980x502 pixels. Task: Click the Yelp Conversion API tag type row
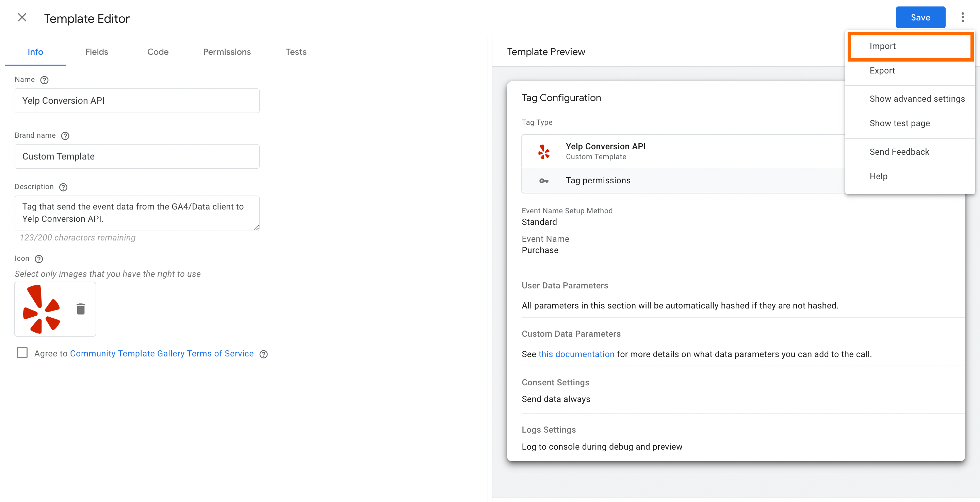tap(683, 151)
